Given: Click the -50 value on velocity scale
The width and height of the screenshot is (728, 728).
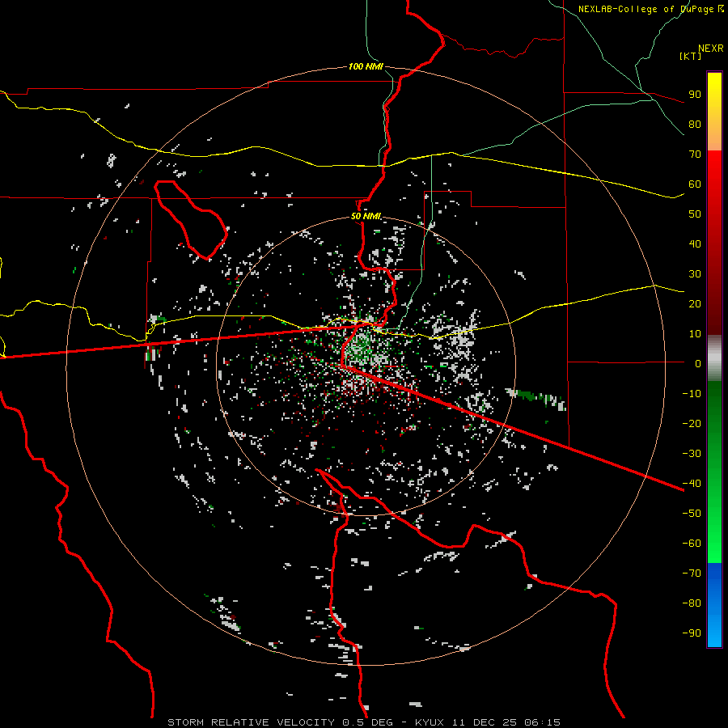Looking at the screenshot, I should pyautogui.click(x=692, y=514).
